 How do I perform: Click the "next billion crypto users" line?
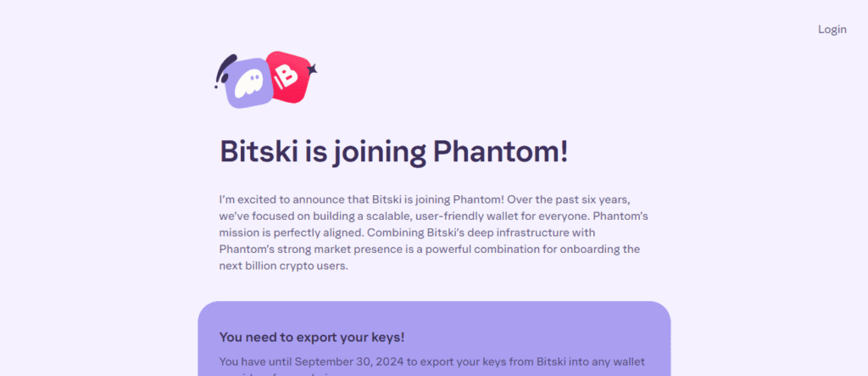tap(283, 266)
